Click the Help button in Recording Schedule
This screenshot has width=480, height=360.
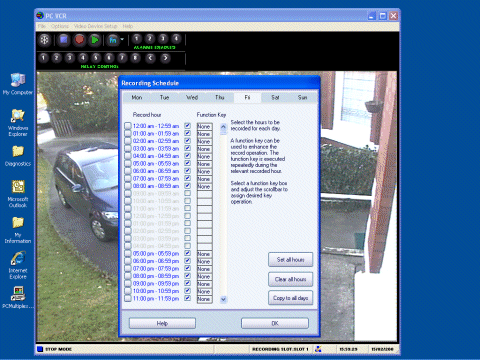(x=162, y=323)
